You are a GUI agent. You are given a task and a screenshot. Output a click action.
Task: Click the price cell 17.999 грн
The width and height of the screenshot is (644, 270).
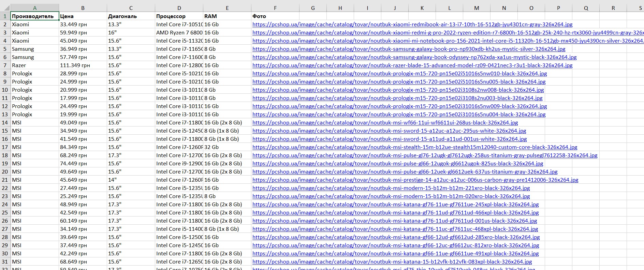pyautogui.click(x=83, y=98)
